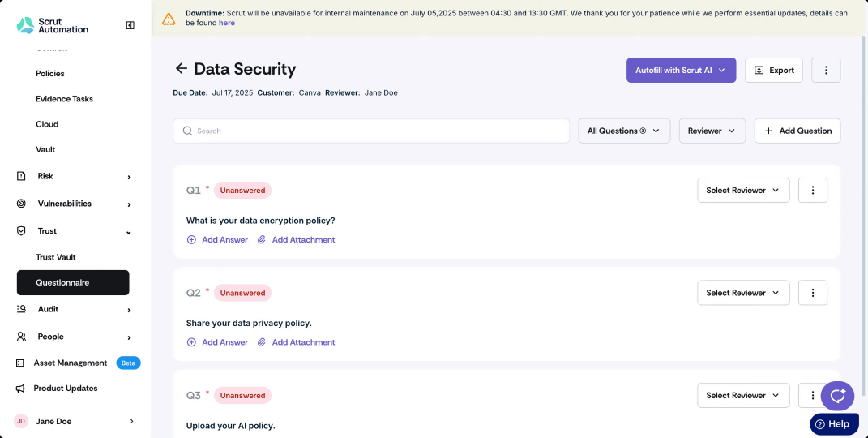Follow the 'here' link in downtime banner
The image size is (868, 438).
[x=226, y=23]
